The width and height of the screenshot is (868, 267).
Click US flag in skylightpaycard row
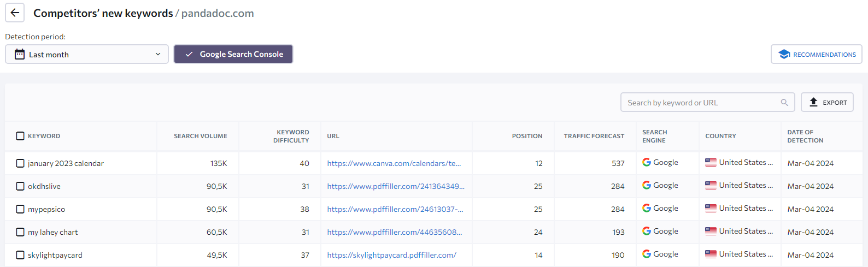pos(711,254)
